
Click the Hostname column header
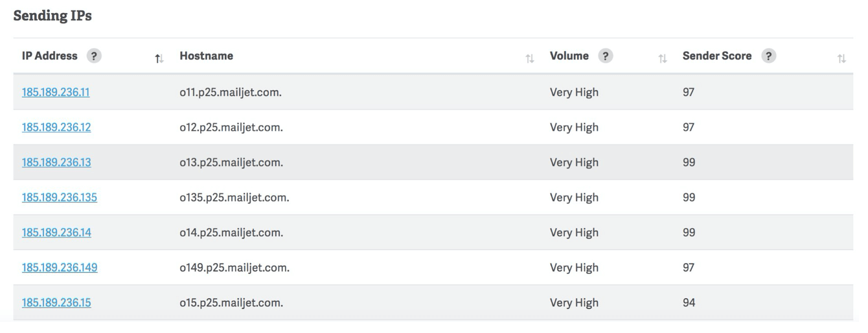[207, 56]
